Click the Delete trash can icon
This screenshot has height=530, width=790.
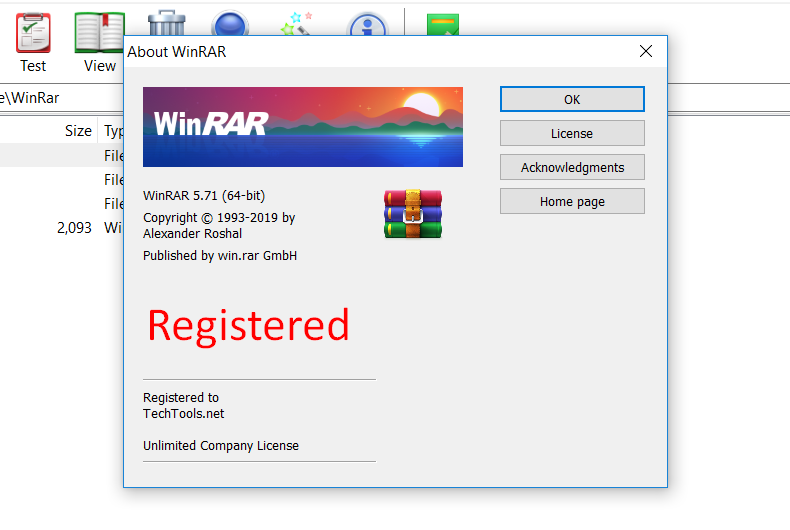(x=167, y=23)
